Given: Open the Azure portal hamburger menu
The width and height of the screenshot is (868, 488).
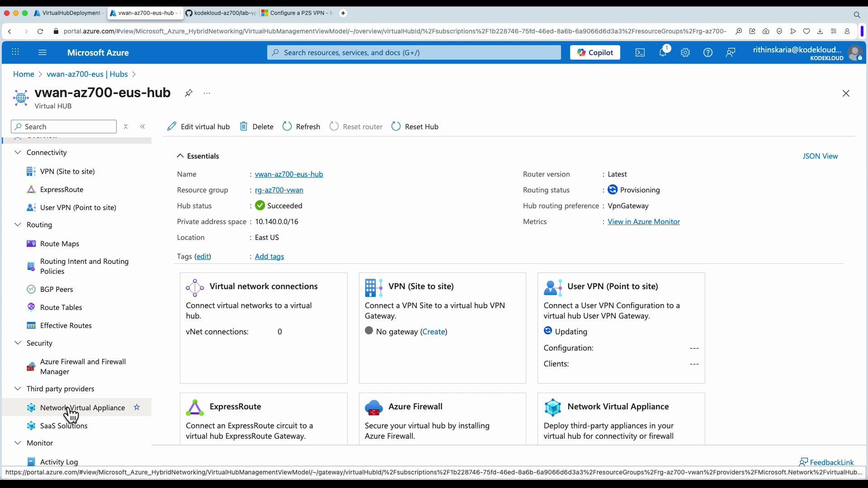Looking at the screenshot, I should [x=42, y=52].
